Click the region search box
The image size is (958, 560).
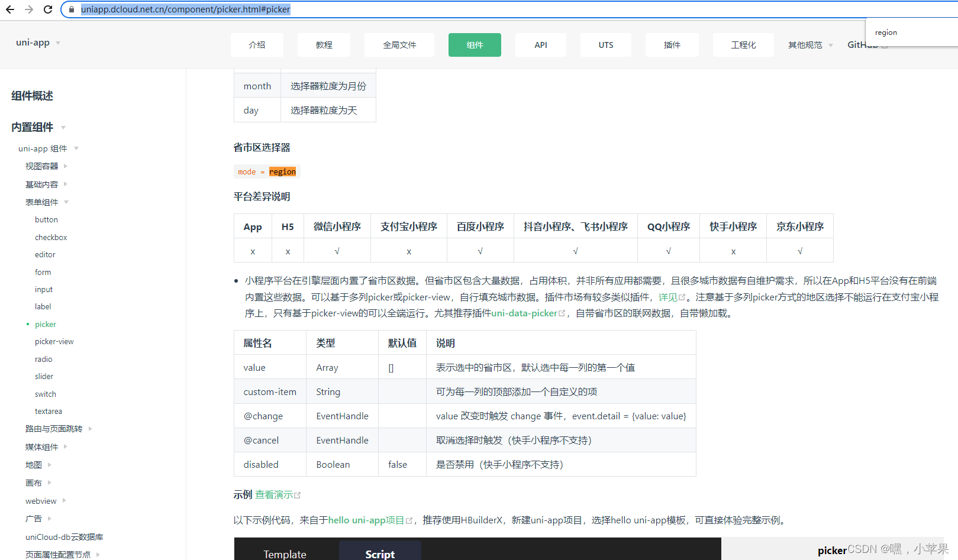[912, 33]
